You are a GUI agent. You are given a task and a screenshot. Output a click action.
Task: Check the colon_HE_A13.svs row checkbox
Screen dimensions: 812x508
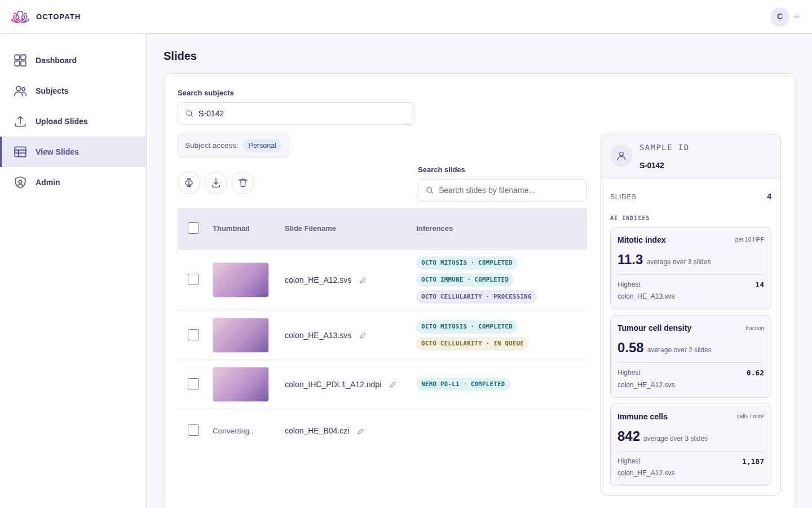pos(193,335)
